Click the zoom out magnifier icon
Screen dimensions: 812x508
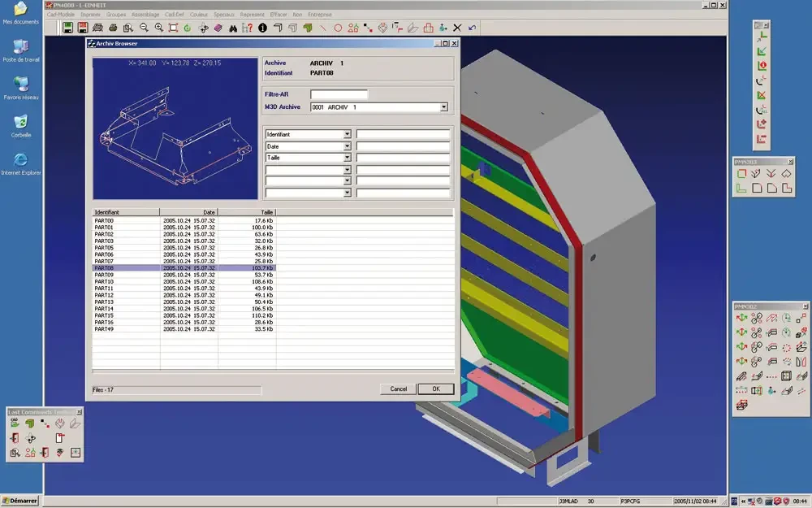[144, 28]
